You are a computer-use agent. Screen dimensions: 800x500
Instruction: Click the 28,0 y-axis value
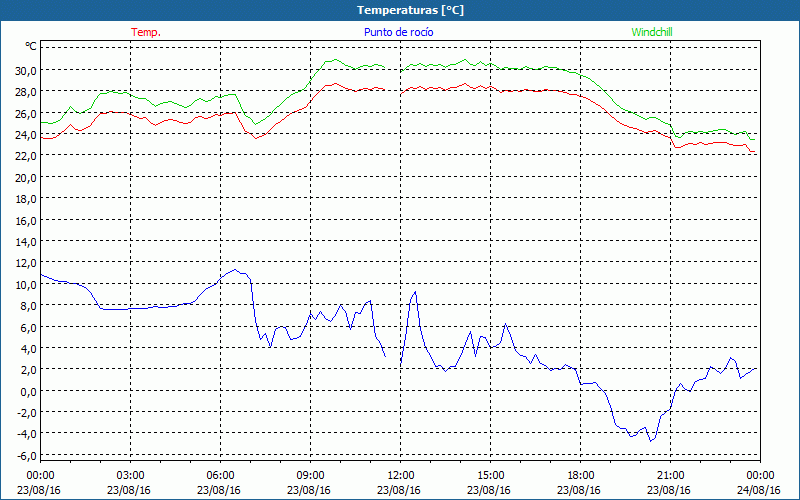pos(27,92)
